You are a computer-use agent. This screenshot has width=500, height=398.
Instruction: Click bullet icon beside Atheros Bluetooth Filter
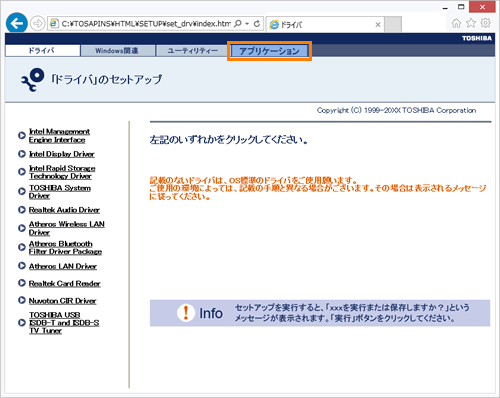click(22, 247)
